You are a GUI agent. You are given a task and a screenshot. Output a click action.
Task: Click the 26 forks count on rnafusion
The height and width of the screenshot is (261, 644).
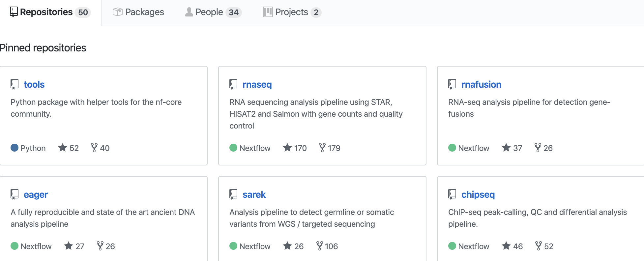548,148
